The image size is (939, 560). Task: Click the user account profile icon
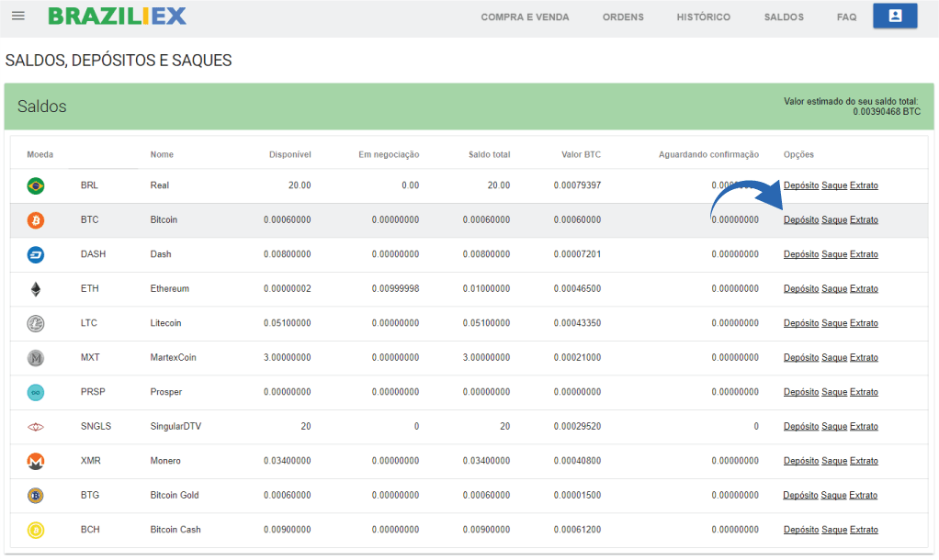(894, 17)
